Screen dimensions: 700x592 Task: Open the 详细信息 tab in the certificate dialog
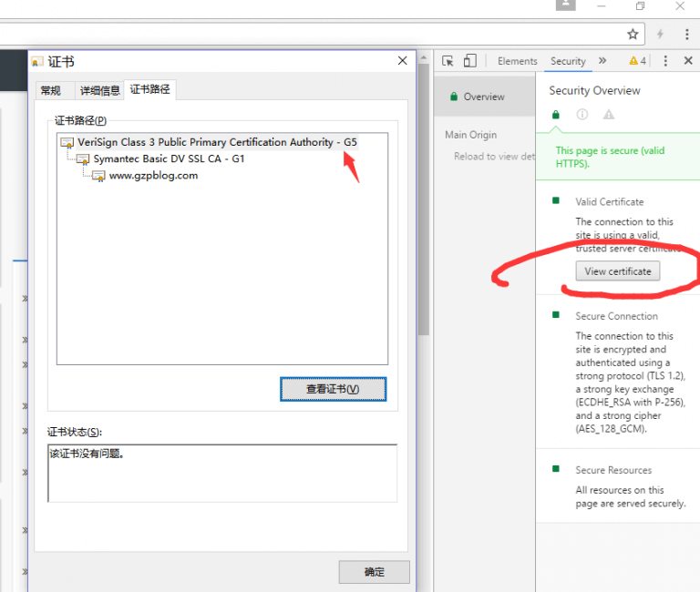(100, 90)
